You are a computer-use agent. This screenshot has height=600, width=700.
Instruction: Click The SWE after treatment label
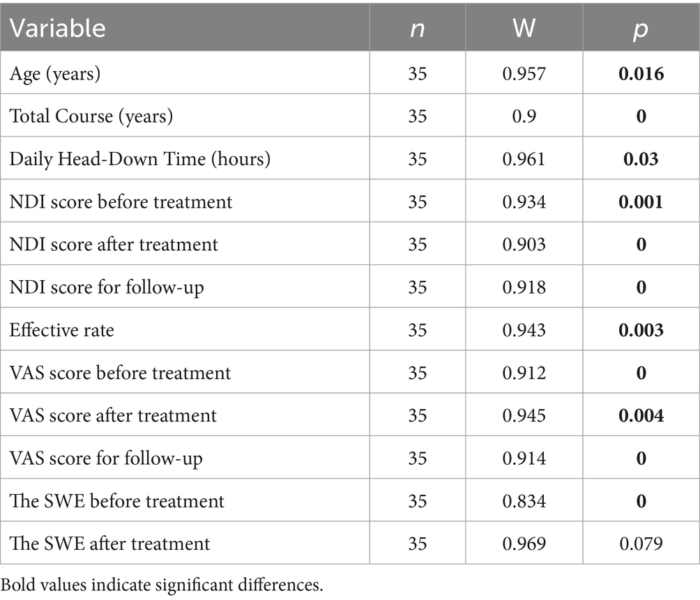110,543
